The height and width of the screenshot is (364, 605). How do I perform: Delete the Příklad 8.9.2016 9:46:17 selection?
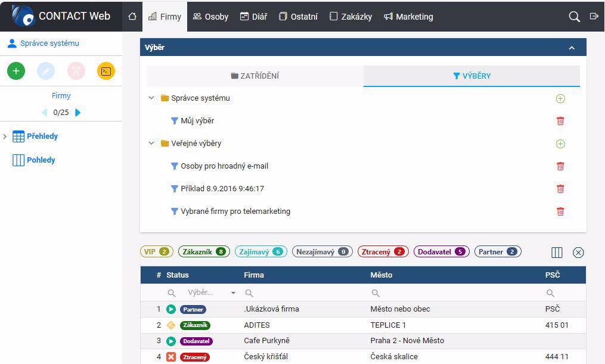pos(560,189)
